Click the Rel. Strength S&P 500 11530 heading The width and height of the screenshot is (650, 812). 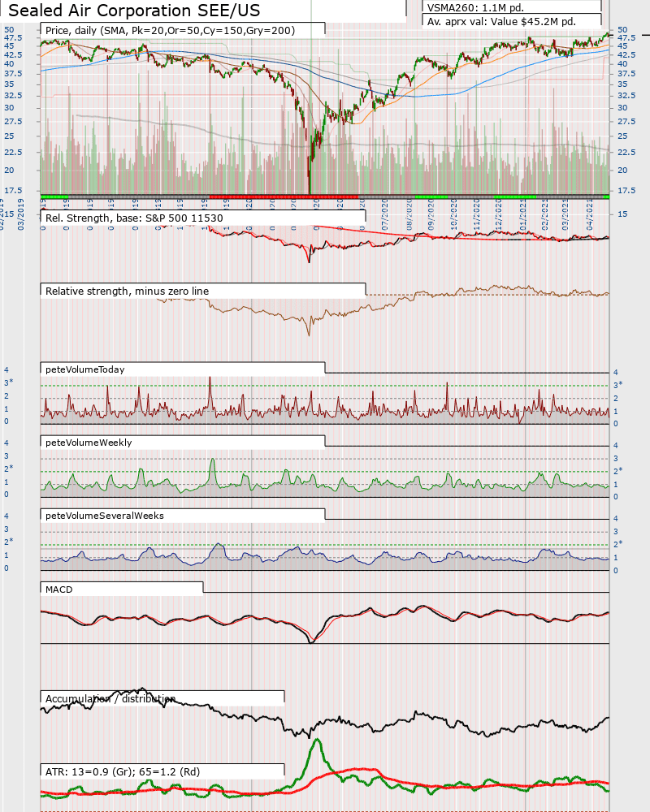(x=134, y=218)
